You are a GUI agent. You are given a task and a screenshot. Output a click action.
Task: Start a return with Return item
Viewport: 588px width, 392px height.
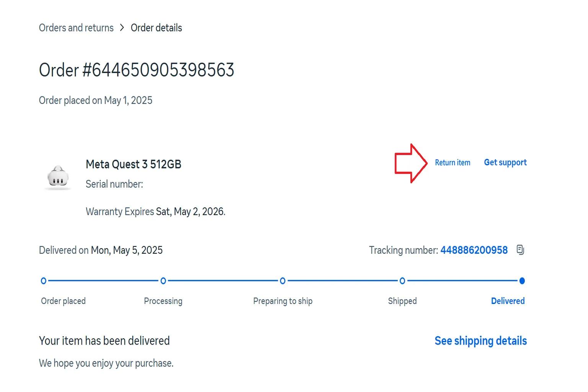452,163
